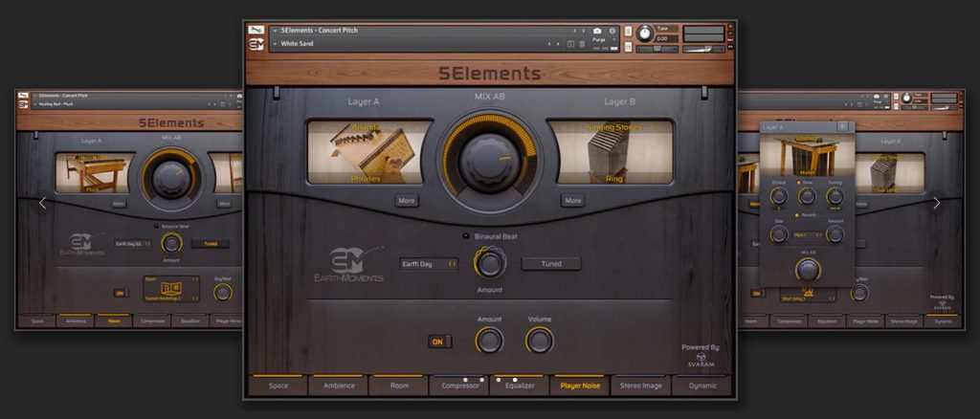The height and width of the screenshot is (419, 980).
Task: Click the Binaural Beat Amount knob in center window
Action: pos(489,263)
